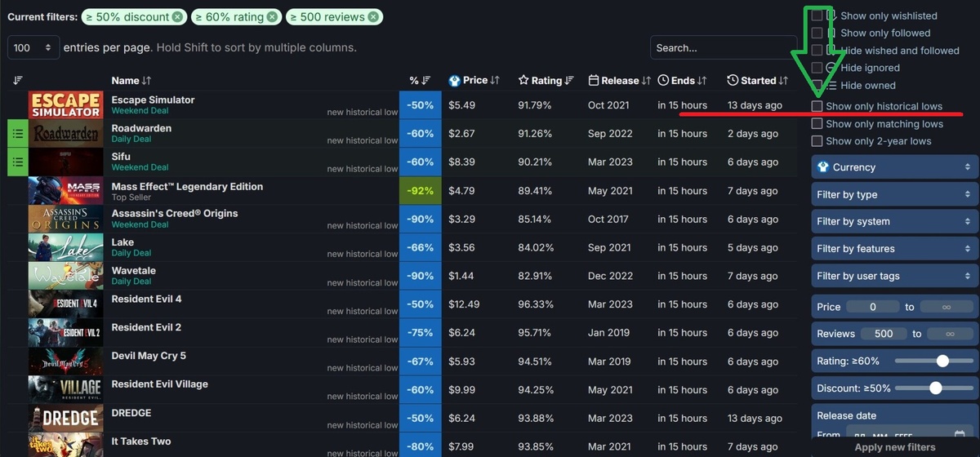Click the -67% badge for Devil May Cry 5
Image resolution: width=980 pixels, height=457 pixels.
[421, 362]
